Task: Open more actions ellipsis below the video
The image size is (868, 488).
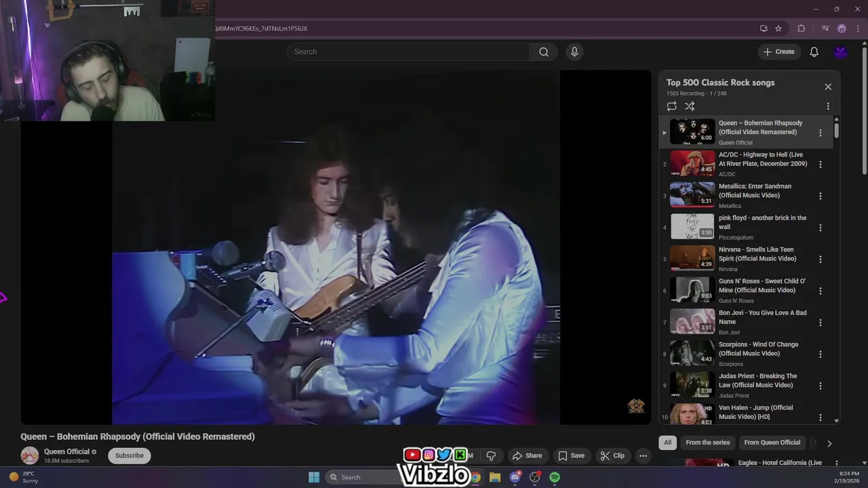Action: pos(643,455)
